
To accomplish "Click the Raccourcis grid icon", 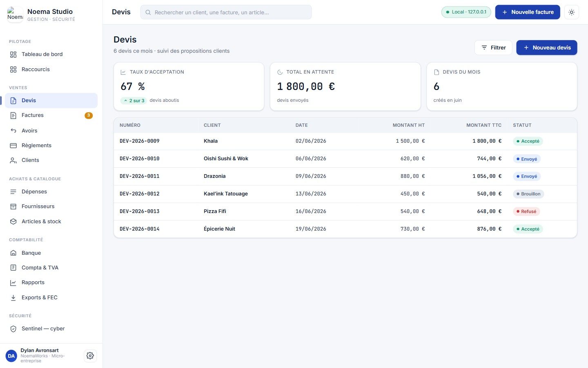I will (13, 70).
